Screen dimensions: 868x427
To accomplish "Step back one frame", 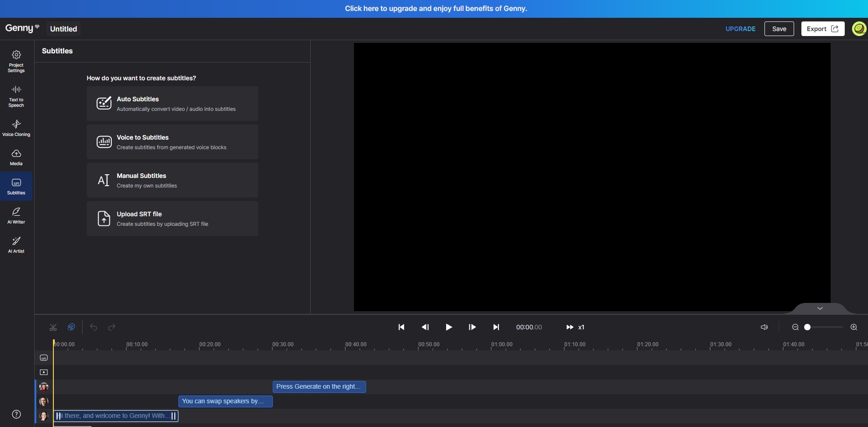I will click(425, 327).
